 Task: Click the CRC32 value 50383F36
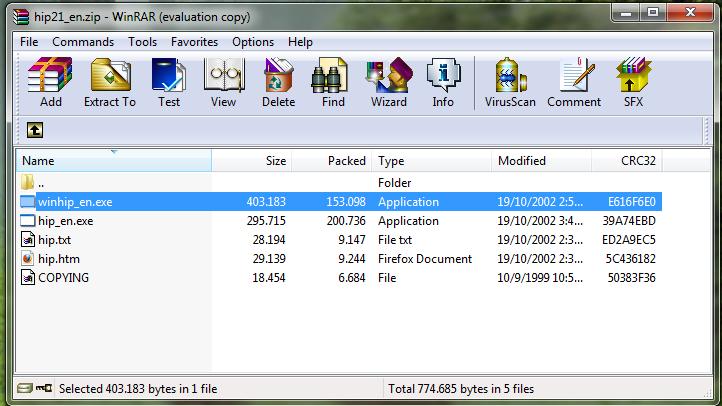pyautogui.click(x=632, y=278)
